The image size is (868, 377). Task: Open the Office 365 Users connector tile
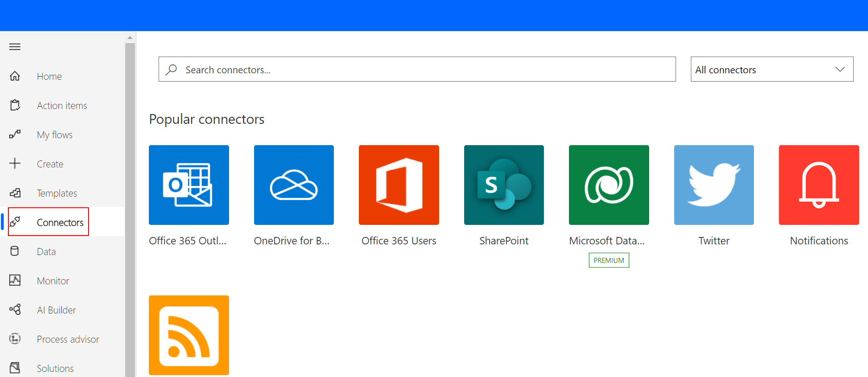(x=399, y=185)
